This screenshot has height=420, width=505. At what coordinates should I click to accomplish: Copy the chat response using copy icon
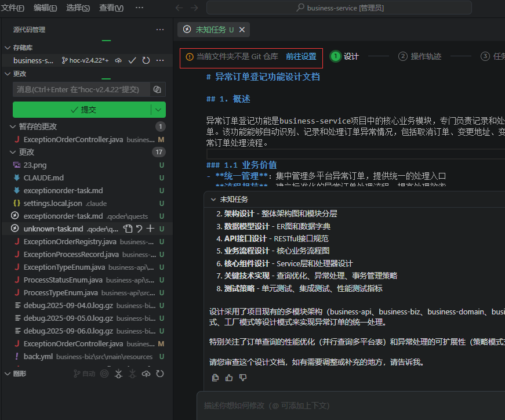pos(216,378)
